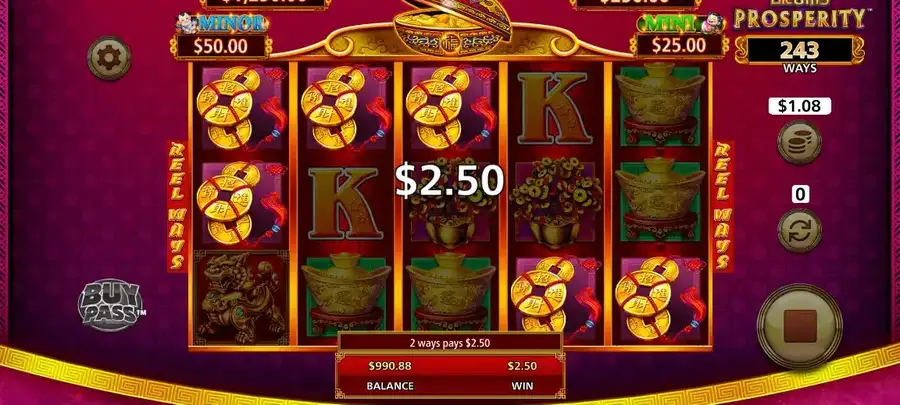Click the $2.50 win amount field
Image resolution: width=900 pixels, height=405 pixels.
click(522, 366)
